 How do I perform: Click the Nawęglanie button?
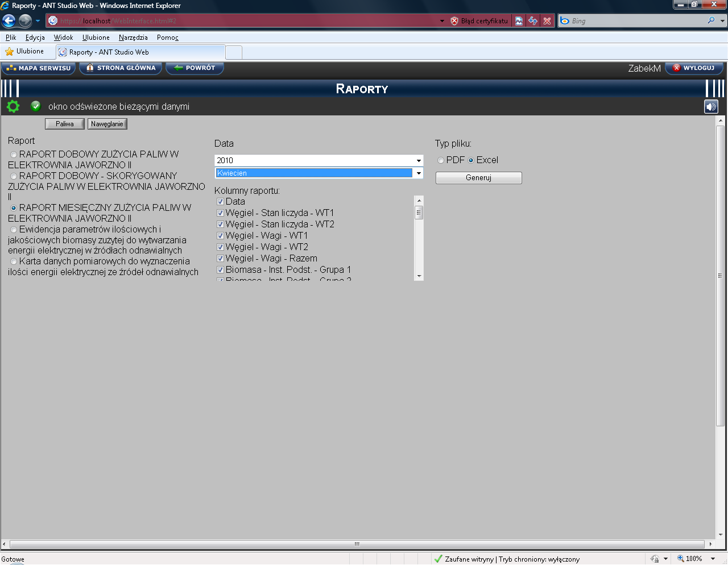107,124
